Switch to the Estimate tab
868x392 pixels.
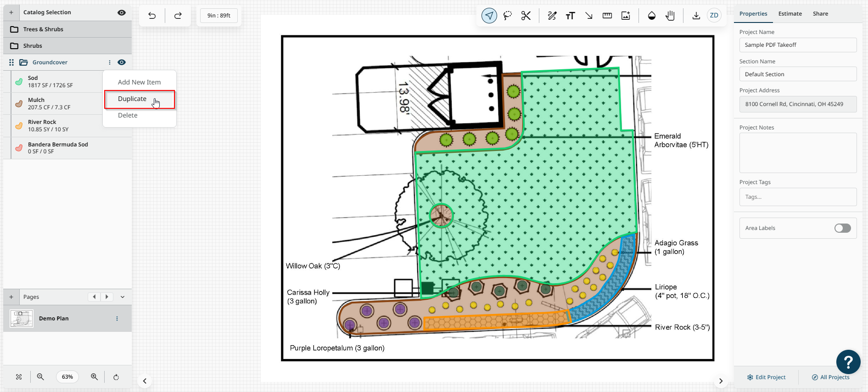point(790,14)
